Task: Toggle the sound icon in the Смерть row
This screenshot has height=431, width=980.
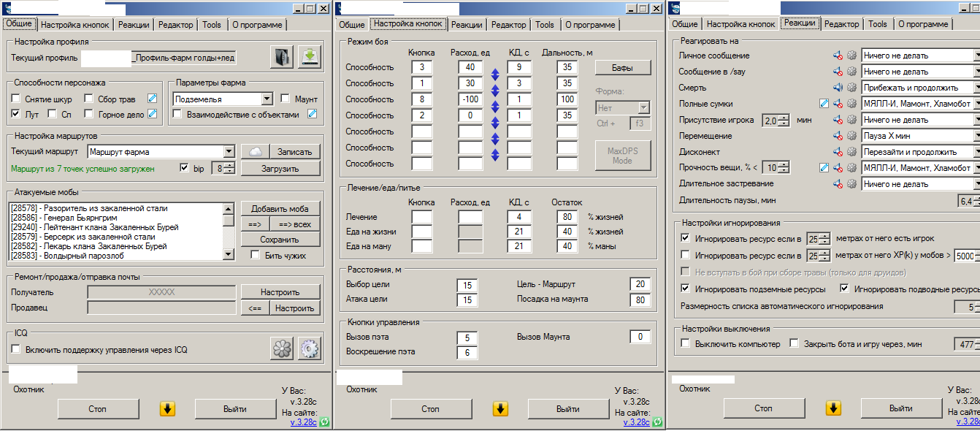Action: click(838, 88)
